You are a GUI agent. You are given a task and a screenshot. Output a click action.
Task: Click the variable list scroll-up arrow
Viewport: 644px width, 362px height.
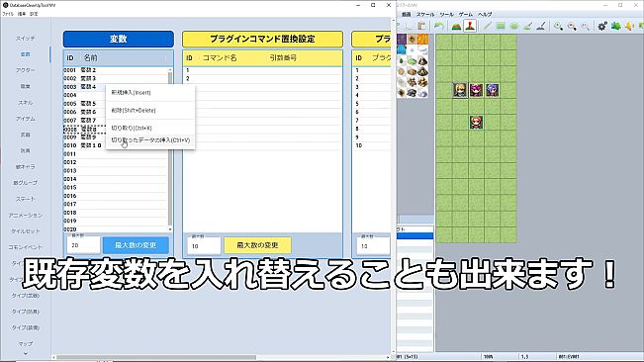[x=170, y=70]
